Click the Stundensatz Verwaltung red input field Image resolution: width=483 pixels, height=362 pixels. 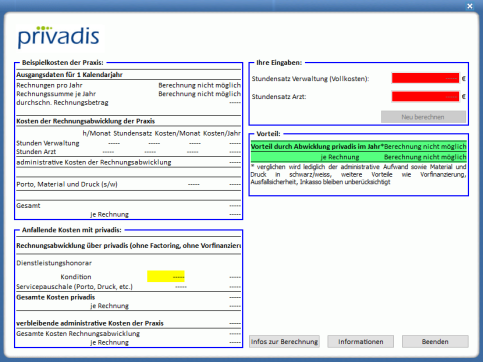(x=425, y=78)
